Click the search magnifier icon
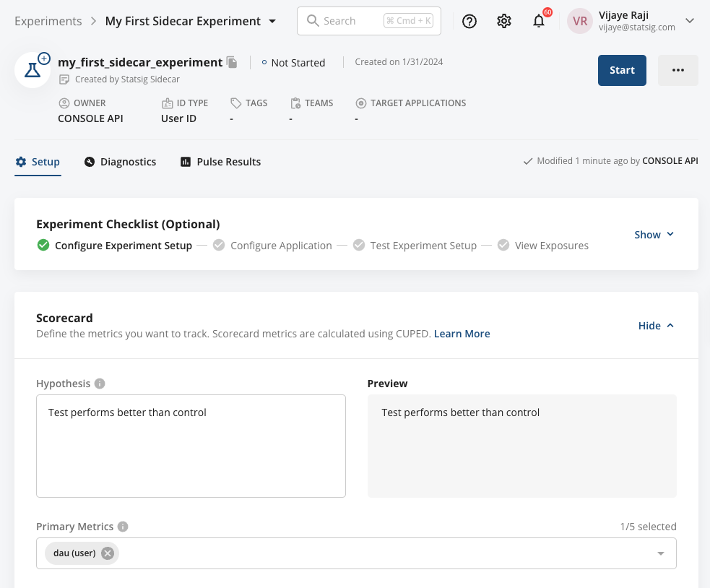The width and height of the screenshot is (710, 588). click(x=313, y=20)
